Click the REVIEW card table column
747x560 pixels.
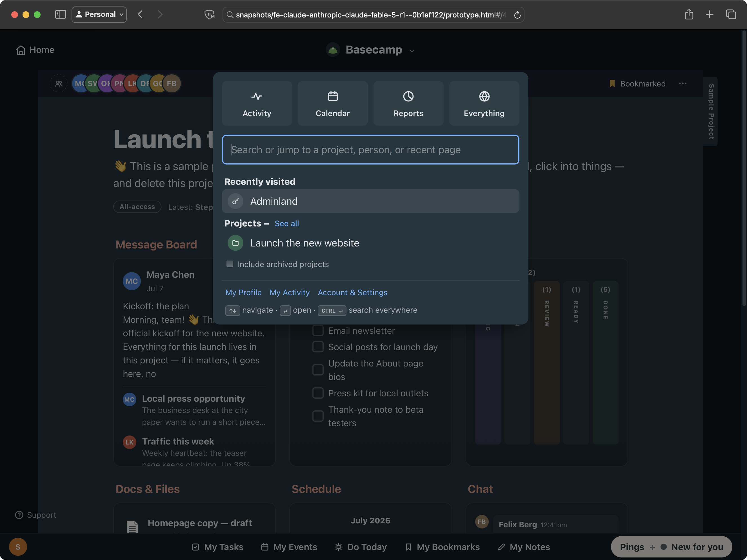pyautogui.click(x=546, y=363)
